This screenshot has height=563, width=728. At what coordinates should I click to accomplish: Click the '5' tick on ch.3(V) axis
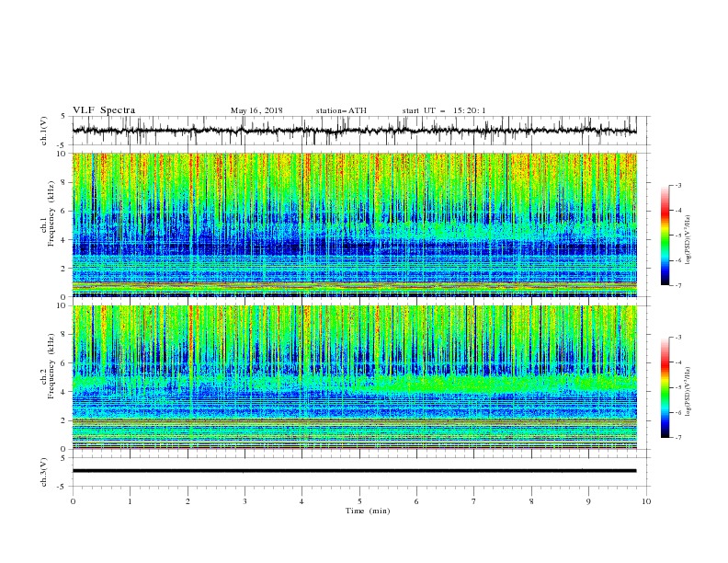[x=64, y=458]
